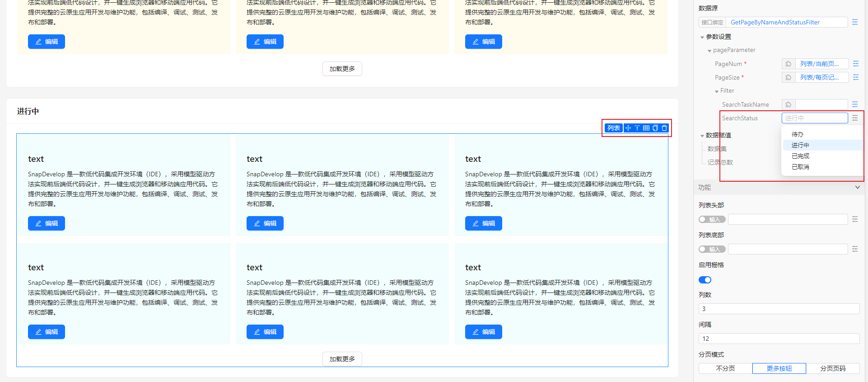Click the settings sliders icon for SearchTaskName

pyautogui.click(x=855, y=104)
